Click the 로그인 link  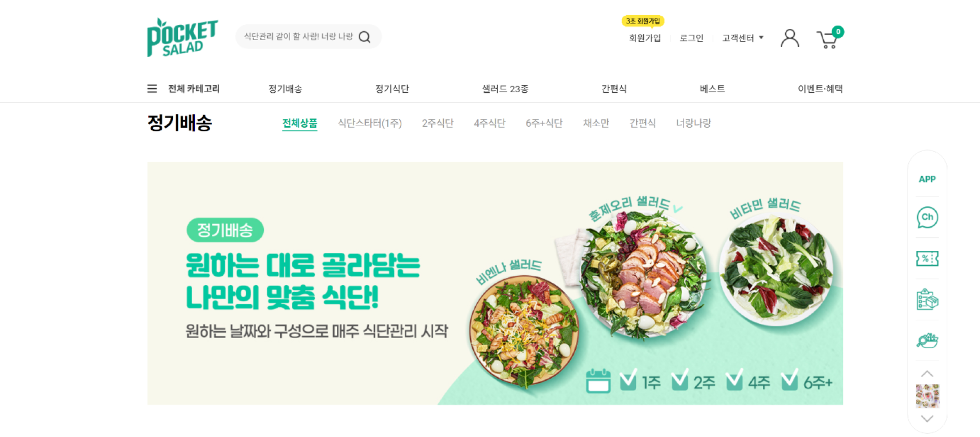point(691,38)
